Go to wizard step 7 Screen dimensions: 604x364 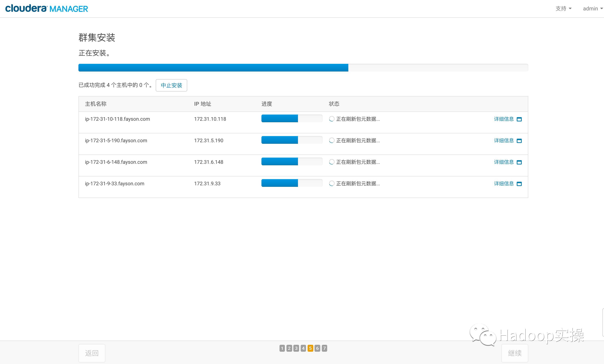[x=324, y=348]
